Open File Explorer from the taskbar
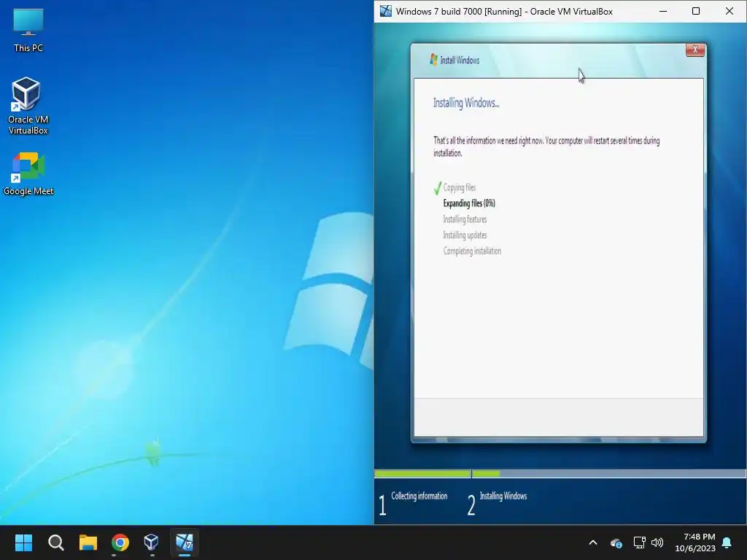 point(88,542)
